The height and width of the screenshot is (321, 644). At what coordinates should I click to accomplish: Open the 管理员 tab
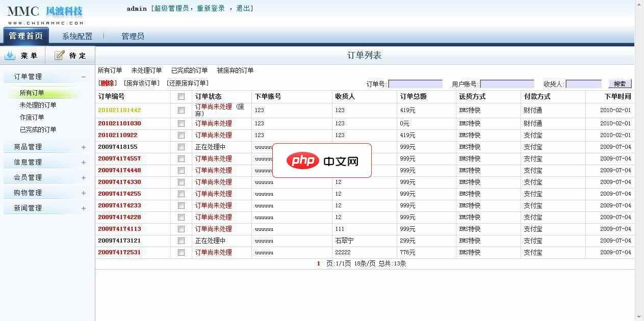coord(132,36)
